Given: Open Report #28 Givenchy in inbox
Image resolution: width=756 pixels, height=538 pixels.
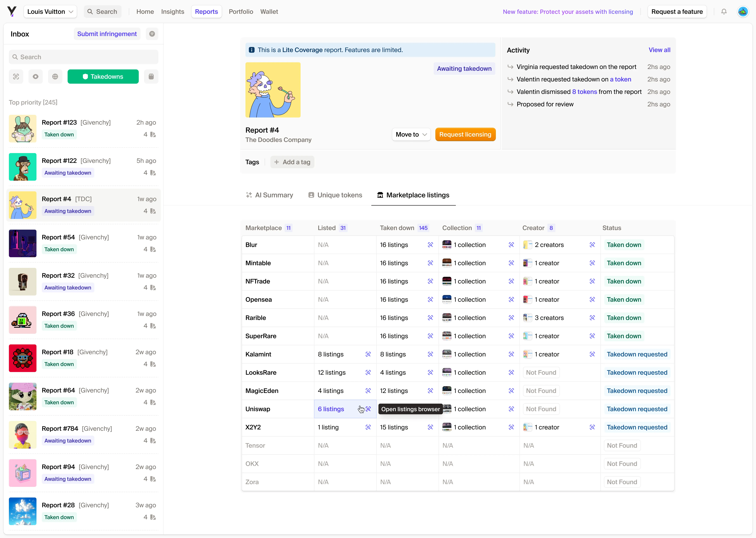Looking at the screenshot, I should pos(83,511).
